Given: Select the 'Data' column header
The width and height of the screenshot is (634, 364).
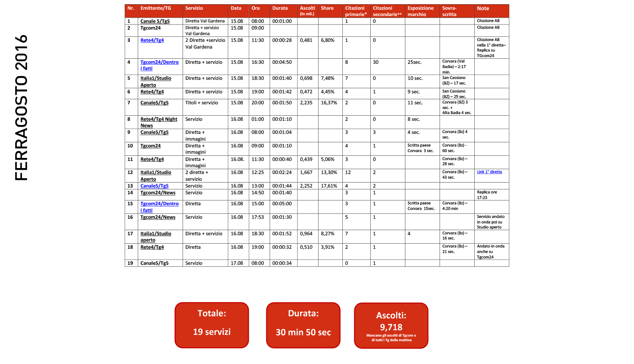Looking at the screenshot, I should (238, 11).
